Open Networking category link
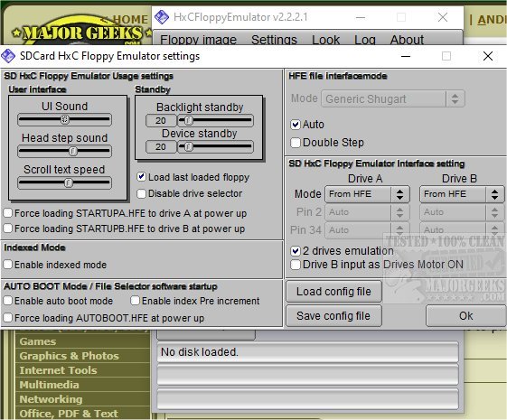This screenshot has width=507, height=420. click(x=52, y=399)
